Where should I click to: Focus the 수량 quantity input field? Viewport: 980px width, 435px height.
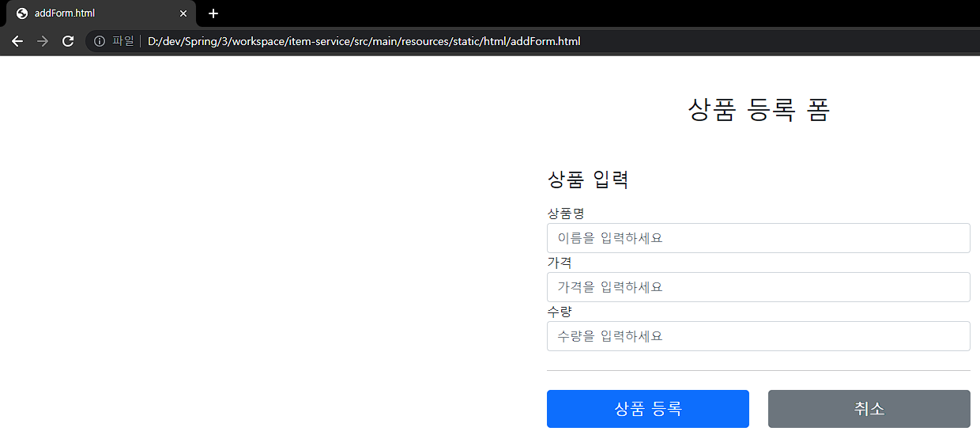coord(759,336)
